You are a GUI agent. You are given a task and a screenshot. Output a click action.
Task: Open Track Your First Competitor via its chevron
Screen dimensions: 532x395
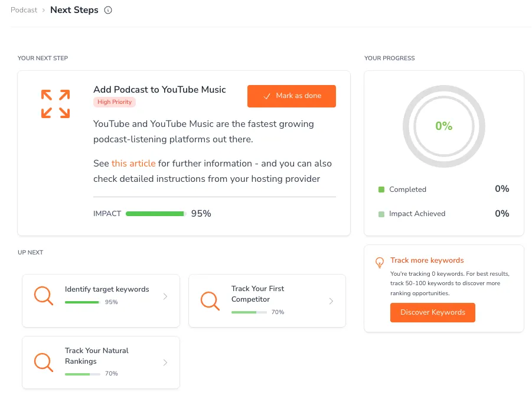pos(331,301)
